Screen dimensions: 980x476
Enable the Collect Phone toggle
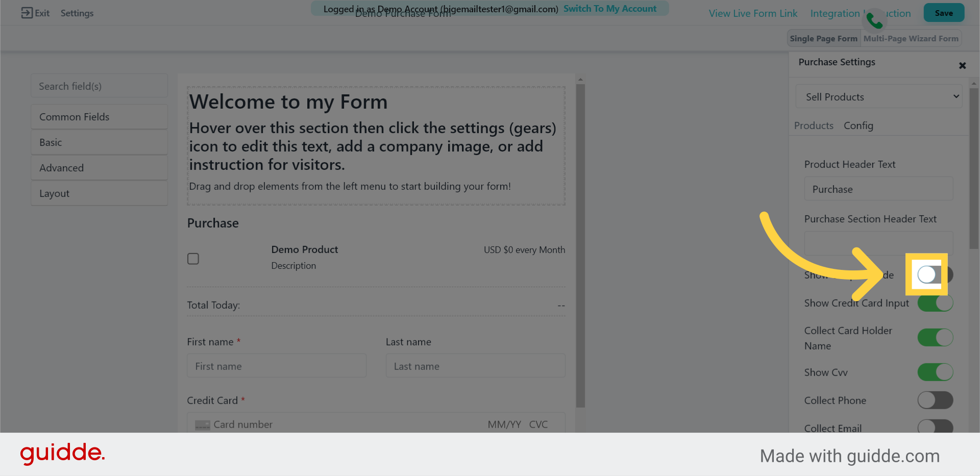(x=935, y=400)
